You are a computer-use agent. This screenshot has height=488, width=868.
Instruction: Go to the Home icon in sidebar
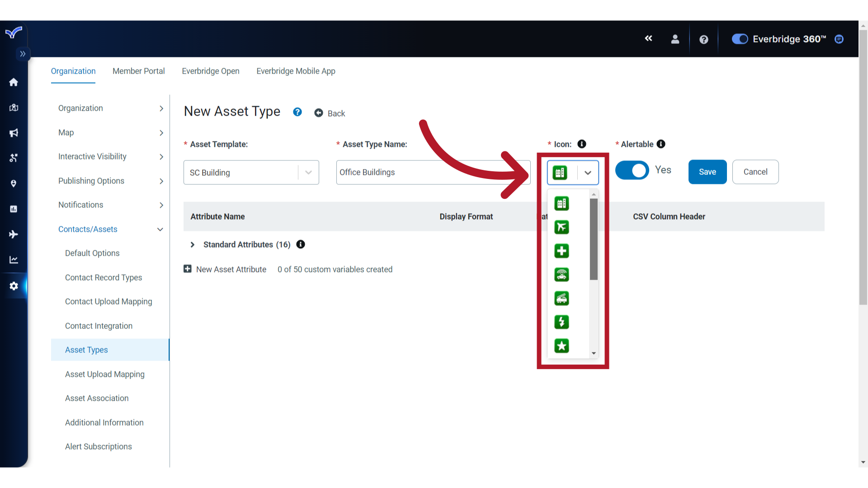(14, 82)
